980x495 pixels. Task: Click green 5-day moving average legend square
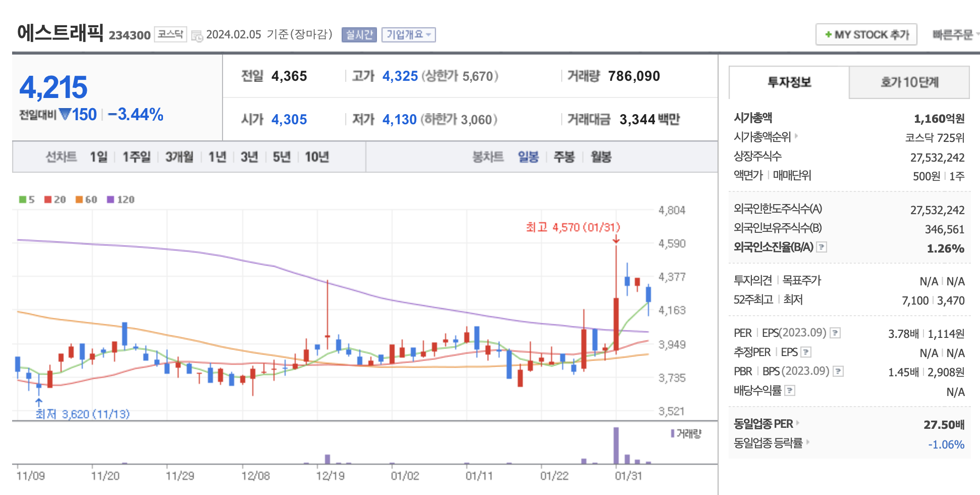[23, 200]
